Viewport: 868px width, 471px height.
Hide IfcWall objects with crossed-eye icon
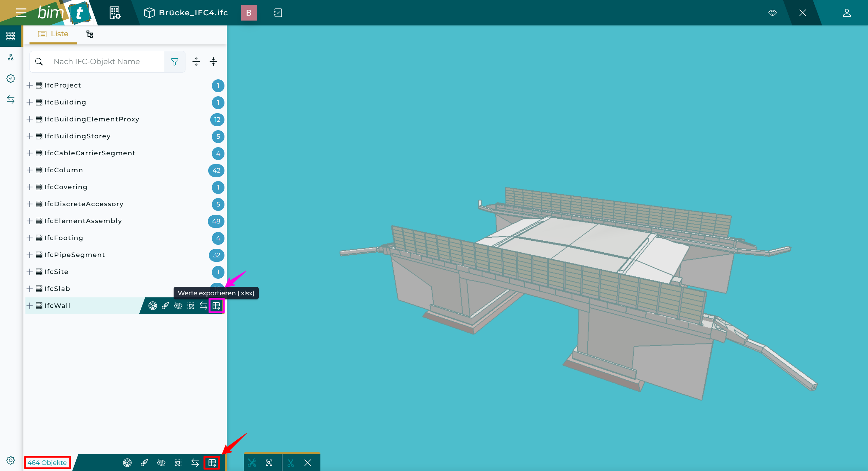[x=178, y=306]
